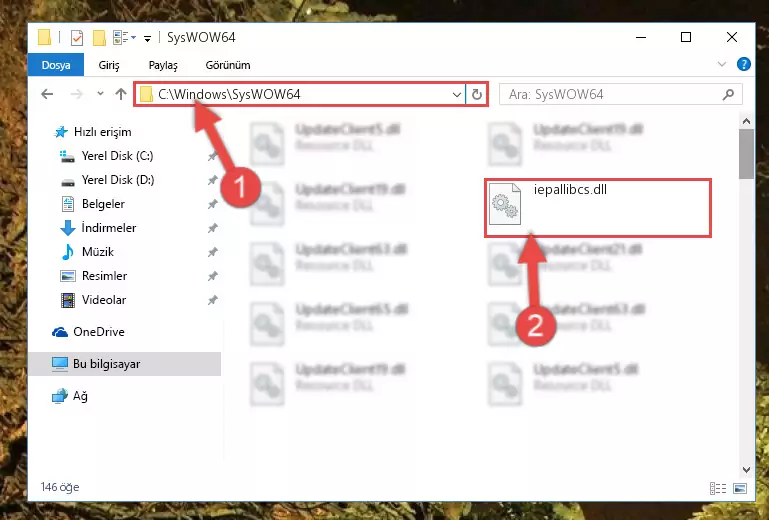
Task: Click the Ara: SysWOW64 search box
Action: 620,94
